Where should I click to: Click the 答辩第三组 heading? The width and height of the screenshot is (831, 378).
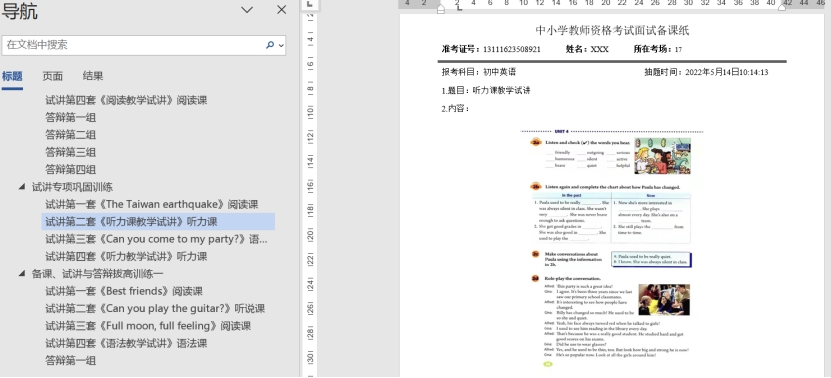point(70,152)
